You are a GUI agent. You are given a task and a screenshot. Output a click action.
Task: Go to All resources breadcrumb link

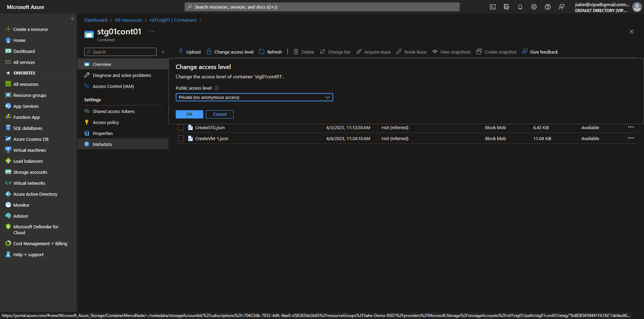click(128, 20)
